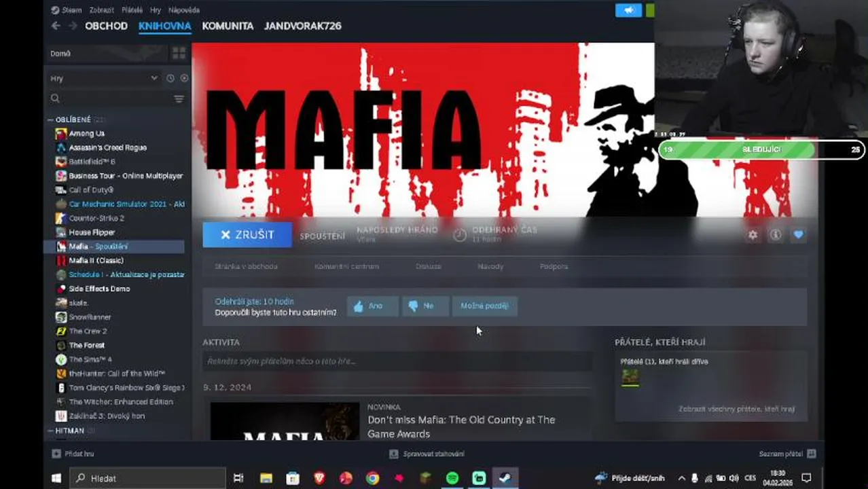This screenshot has height=489, width=868.
Task: Open Spotify from the taskbar
Action: pos(452,478)
